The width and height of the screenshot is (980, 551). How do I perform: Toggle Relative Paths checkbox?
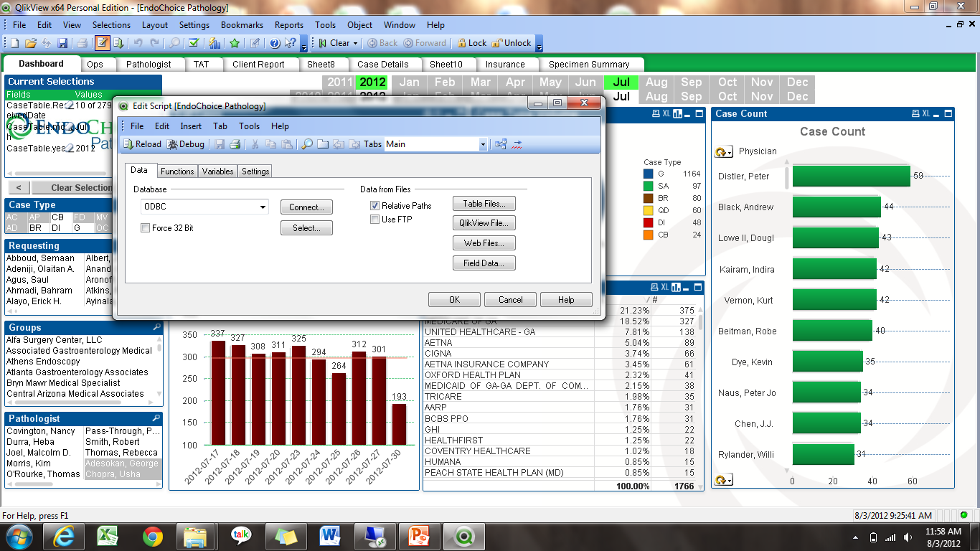coord(374,205)
